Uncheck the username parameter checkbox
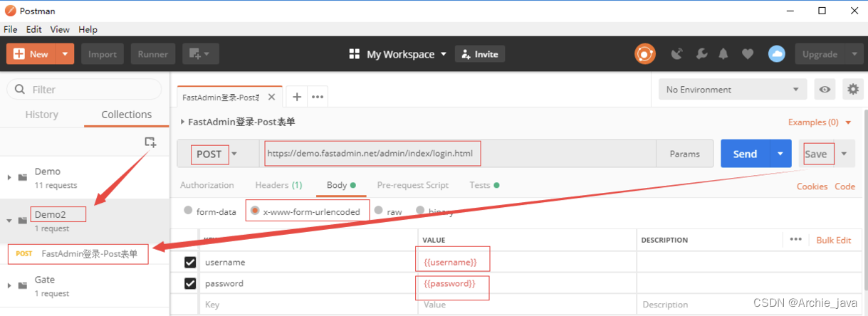Image resolution: width=868 pixels, height=316 pixels. (x=190, y=262)
